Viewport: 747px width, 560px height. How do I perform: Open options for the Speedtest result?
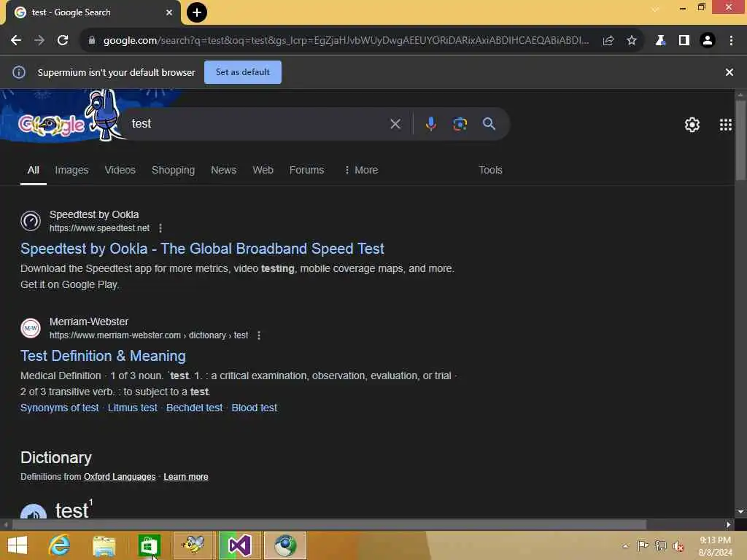coord(160,228)
